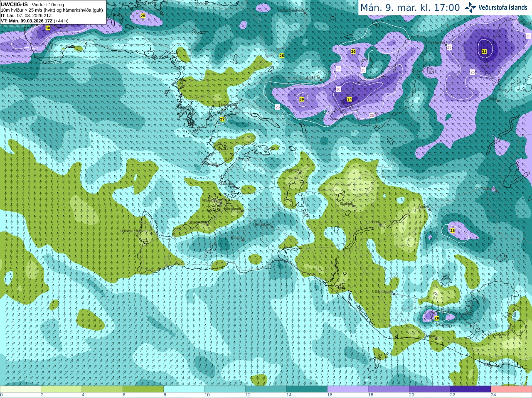Click the 16–18 m/s lavender legend swatch

(x=348, y=389)
